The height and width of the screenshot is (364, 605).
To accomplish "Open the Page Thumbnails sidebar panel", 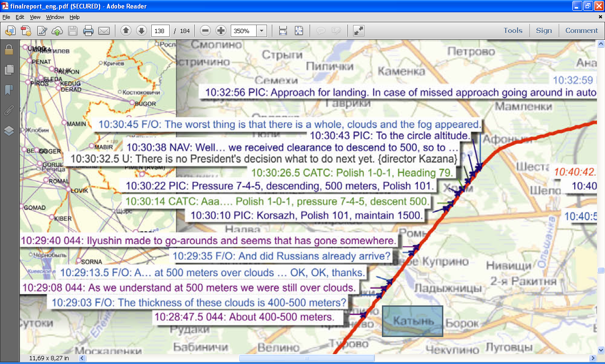I will click(x=9, y=70).
